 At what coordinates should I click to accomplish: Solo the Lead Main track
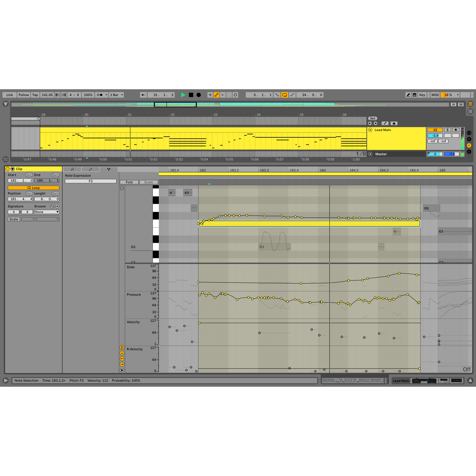pyautogui.click(x=447, y=130)
